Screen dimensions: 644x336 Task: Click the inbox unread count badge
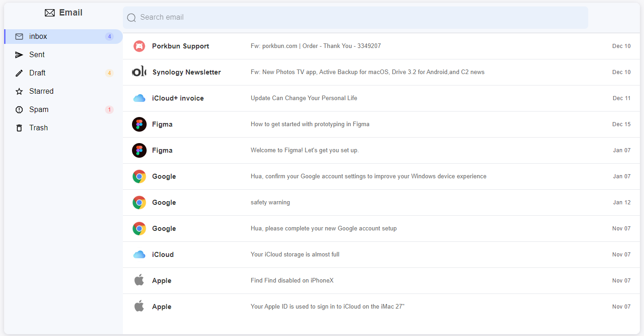pos(109,36)
